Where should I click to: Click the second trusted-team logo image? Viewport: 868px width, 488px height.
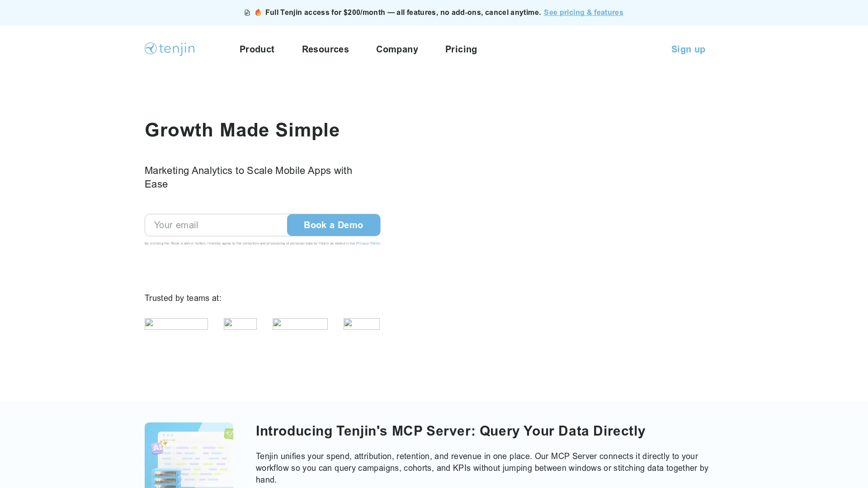(240, 324)
